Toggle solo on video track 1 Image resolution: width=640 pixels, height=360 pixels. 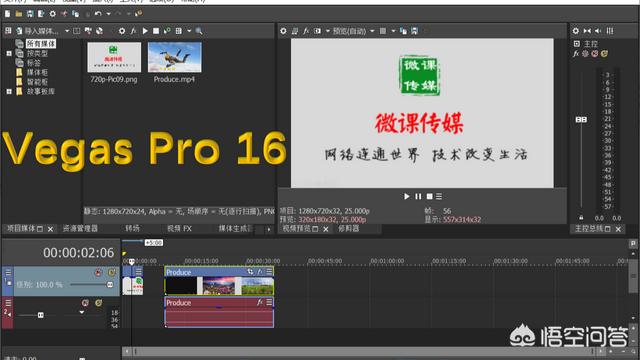point(111,273)
